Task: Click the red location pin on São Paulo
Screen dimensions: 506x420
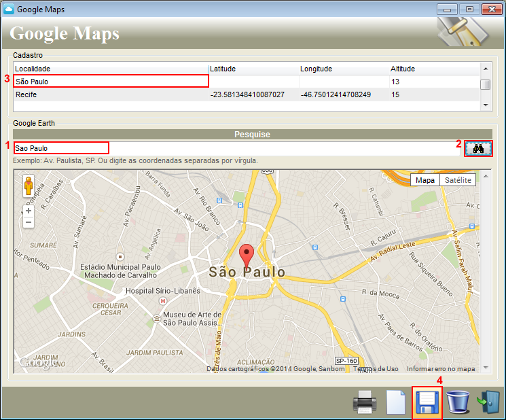Action: [x=247, y=256]
